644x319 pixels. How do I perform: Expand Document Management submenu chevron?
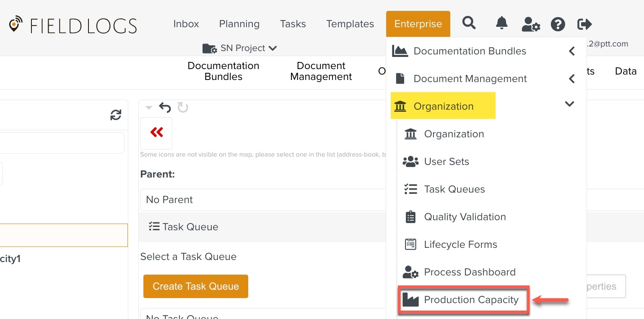571,79
